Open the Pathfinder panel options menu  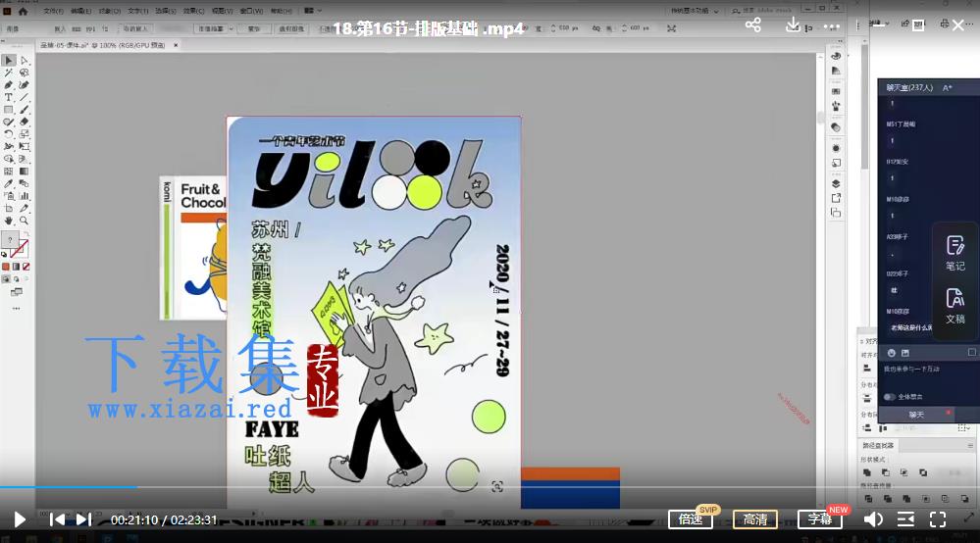click(x=970, y=446)
